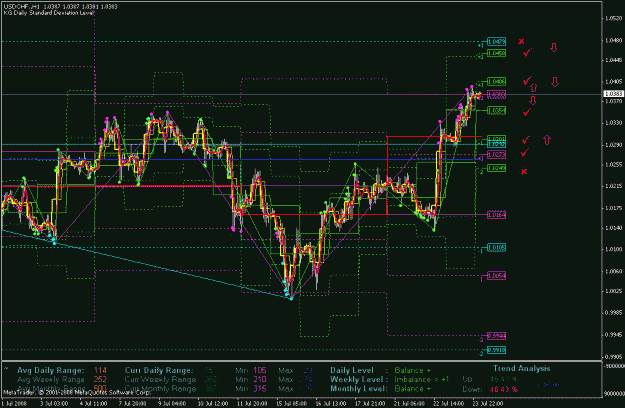Select the down arrow right of the 1.0406 check mark
The height and width of the screenshot is (408, 625).
pos(555,82)
